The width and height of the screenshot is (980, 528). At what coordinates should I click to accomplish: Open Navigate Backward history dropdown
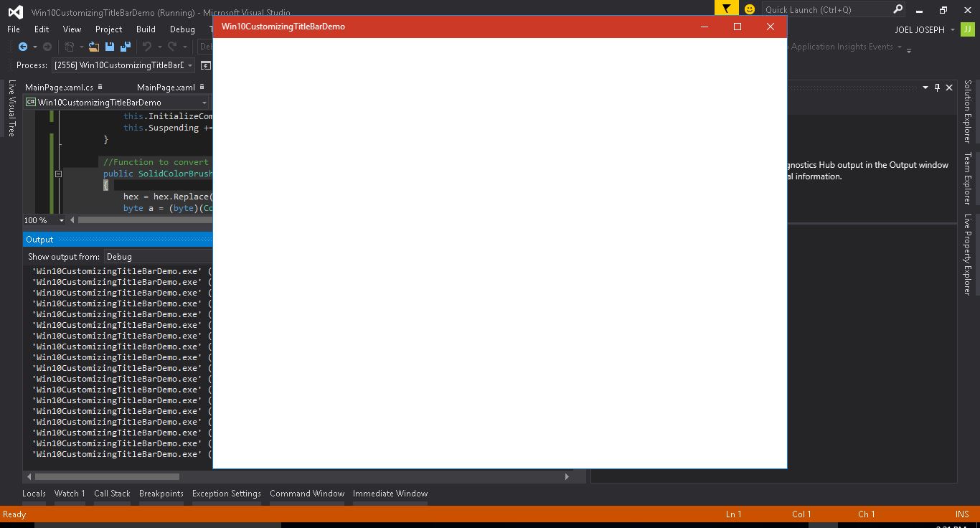(x=34, y=47)
